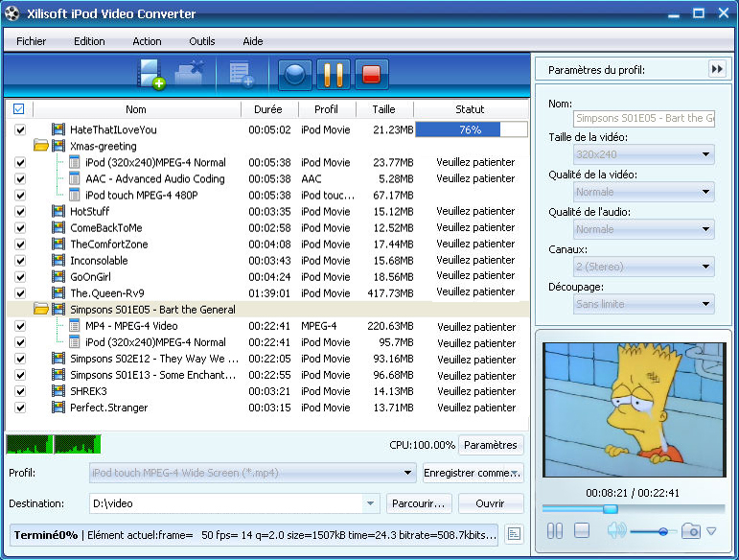Click the Ouvrir button
The image size is (739, 560).
(x=490, y=503)
